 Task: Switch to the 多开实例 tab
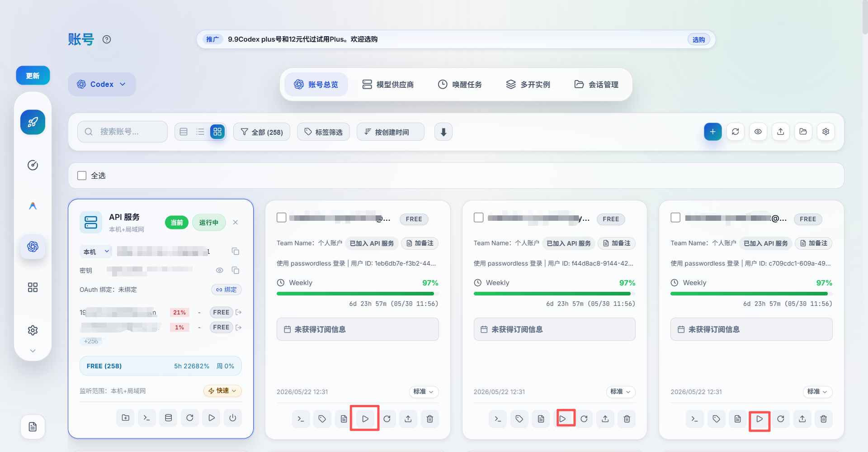528,85
